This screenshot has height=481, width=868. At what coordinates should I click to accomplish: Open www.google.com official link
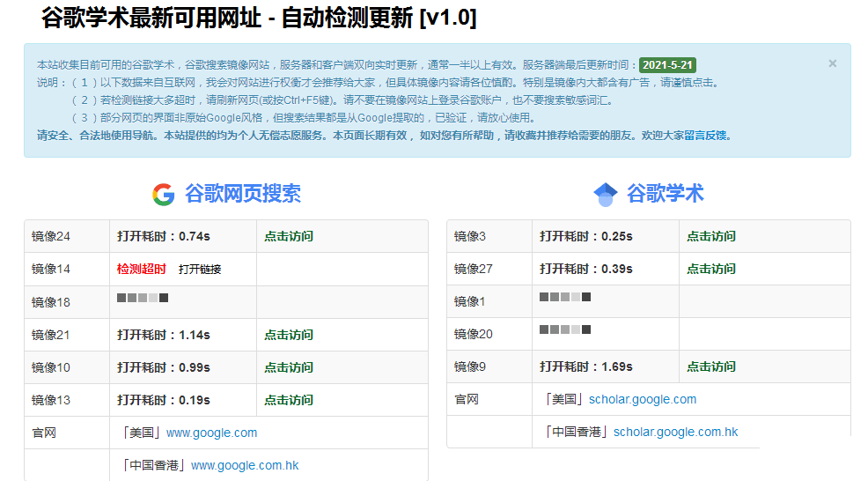coord(211,433)
